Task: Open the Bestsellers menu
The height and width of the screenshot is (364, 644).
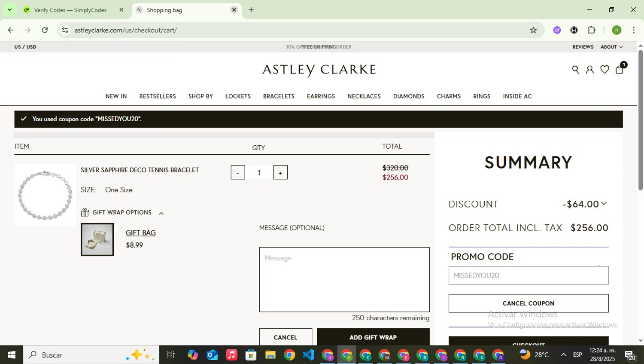Action: pyautogui.click(x=158, y=96)
